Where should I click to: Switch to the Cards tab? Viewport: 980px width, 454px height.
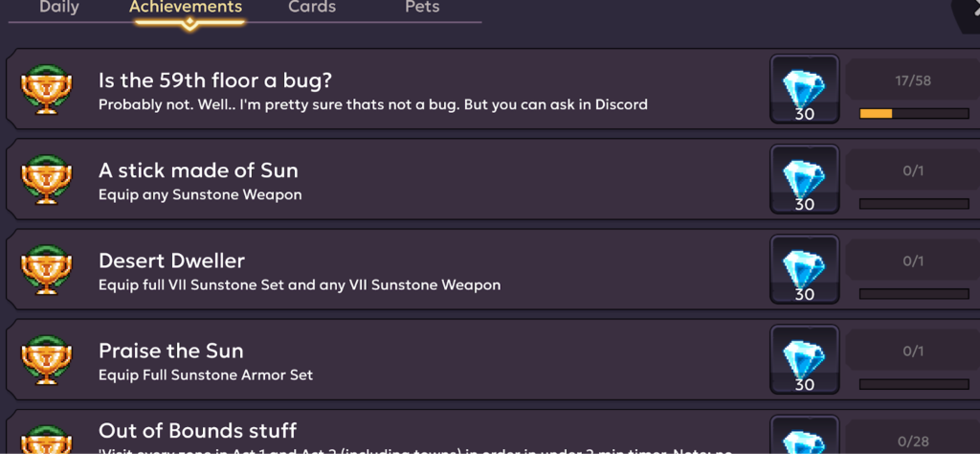pos(312,8)
